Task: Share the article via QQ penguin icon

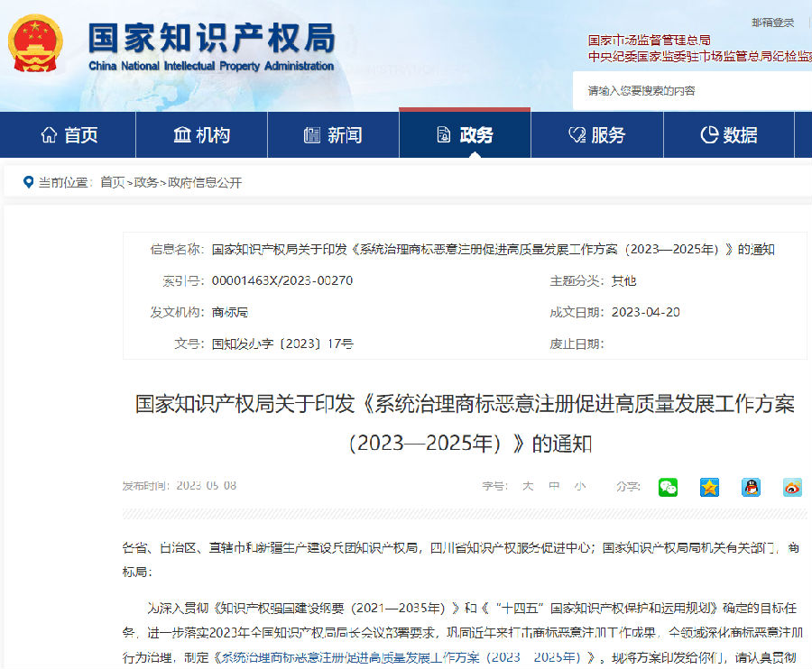Action: [751, 487]
